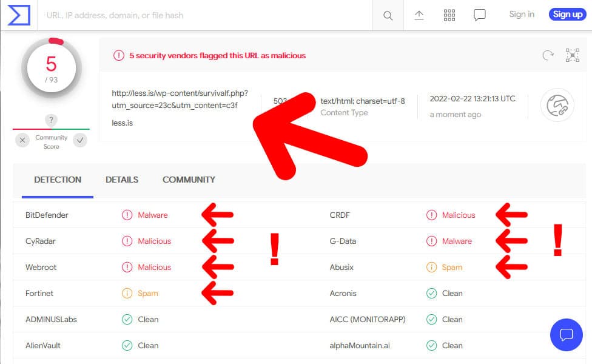592x364 pixels.
Task: Click the text/html; charset=utf-8 content type value
Action: [363, 101]
